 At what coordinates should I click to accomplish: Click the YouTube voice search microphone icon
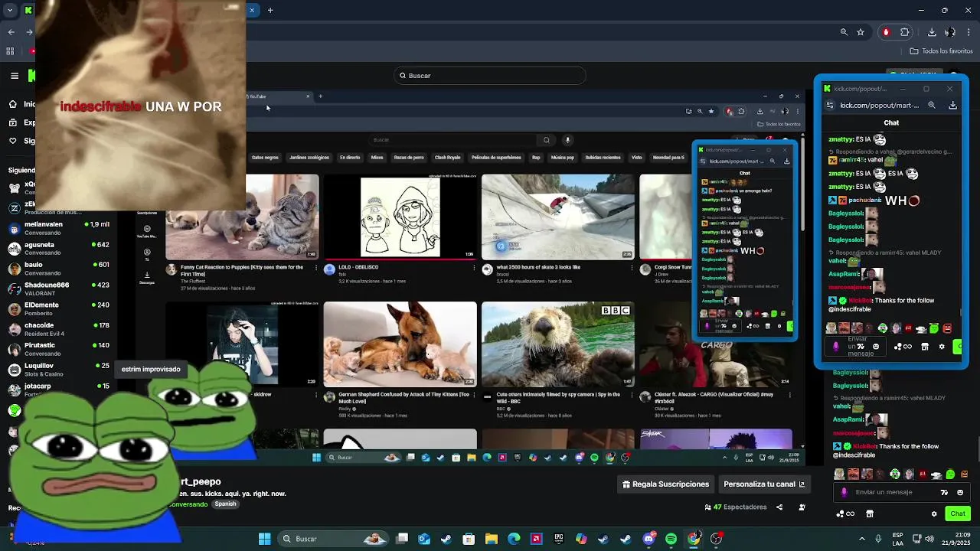tap(567, 140)
